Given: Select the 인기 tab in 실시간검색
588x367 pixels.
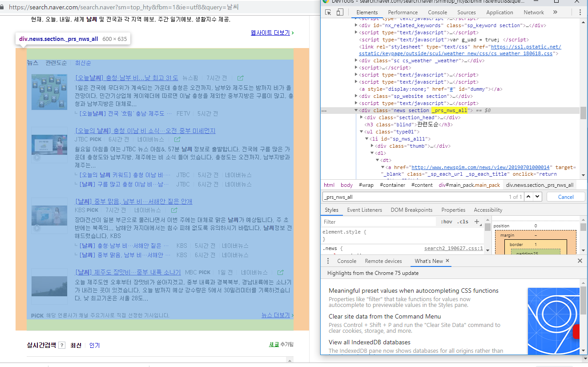Looking at the screenshot, I should tap(94, 345).
